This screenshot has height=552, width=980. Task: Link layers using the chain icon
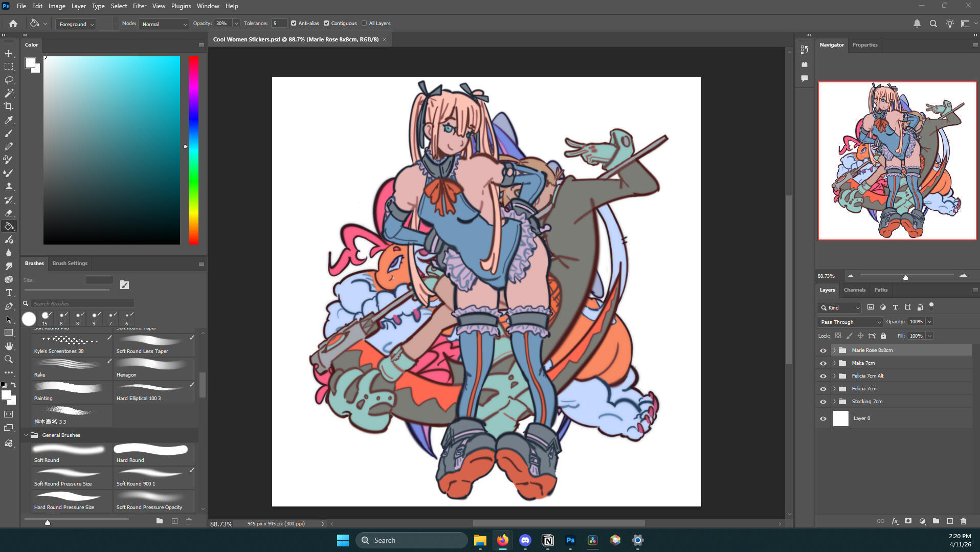(x=881, y=521)
